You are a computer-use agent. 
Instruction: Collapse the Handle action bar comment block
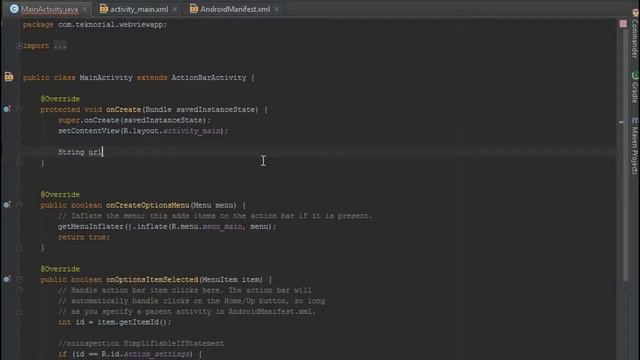(x=19, y=290)
